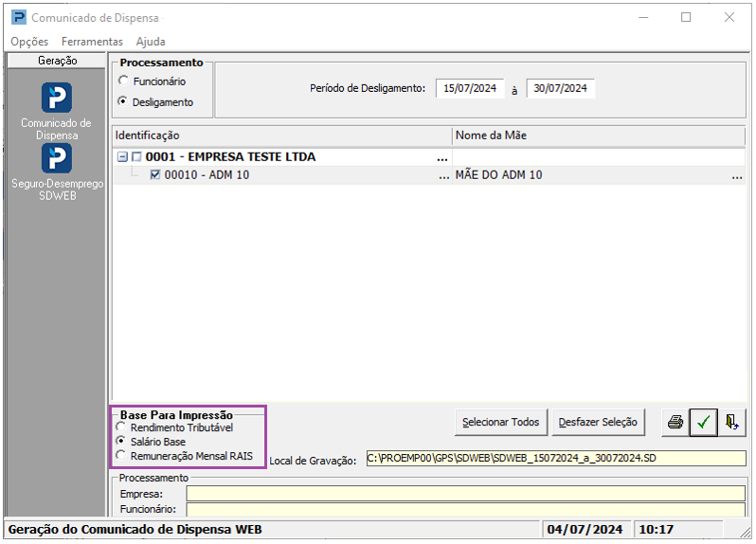Click the Período de Desligamento label
This screenshot has height=544, width=756.
368,88
